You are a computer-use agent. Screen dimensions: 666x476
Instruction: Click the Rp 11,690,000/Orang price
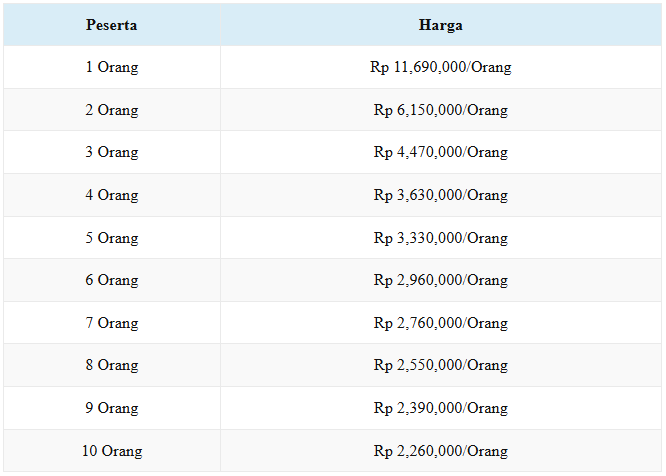[x=441, y=68]
